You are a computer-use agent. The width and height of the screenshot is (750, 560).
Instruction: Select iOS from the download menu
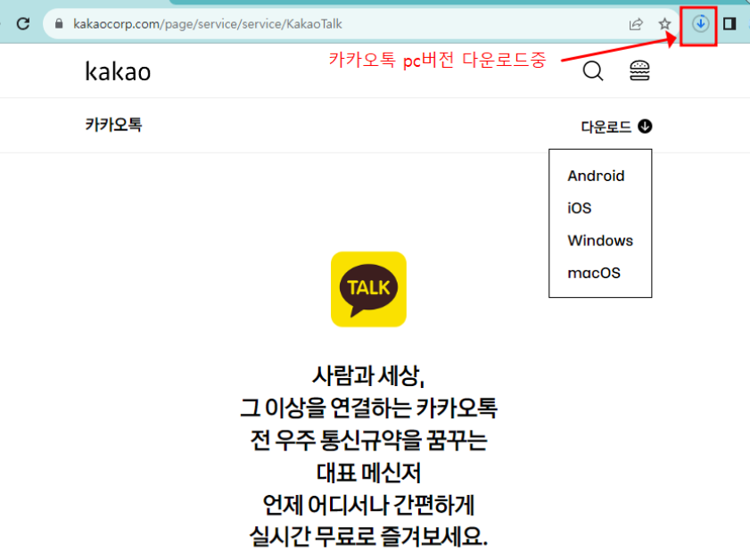[x=580, y=208]
